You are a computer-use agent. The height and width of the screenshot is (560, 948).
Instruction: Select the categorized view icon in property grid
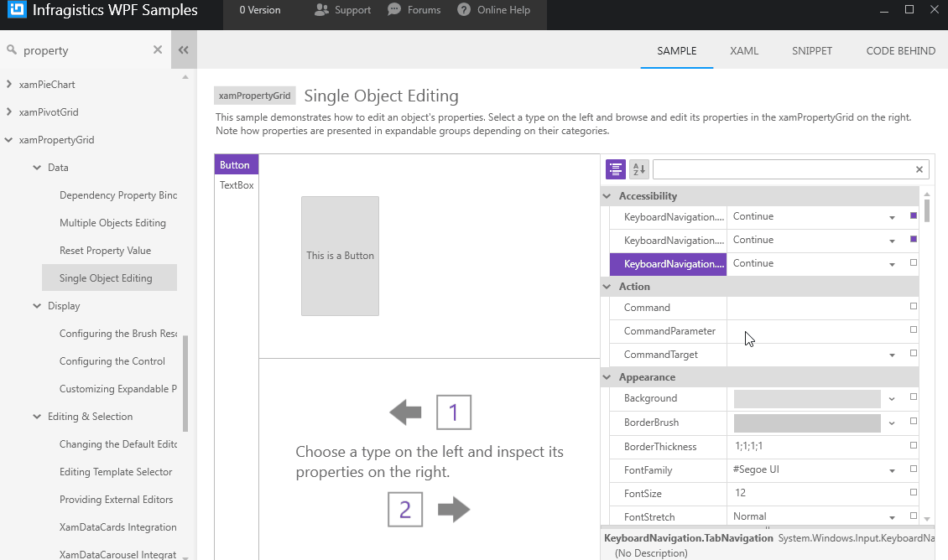[x=615, y=169]
